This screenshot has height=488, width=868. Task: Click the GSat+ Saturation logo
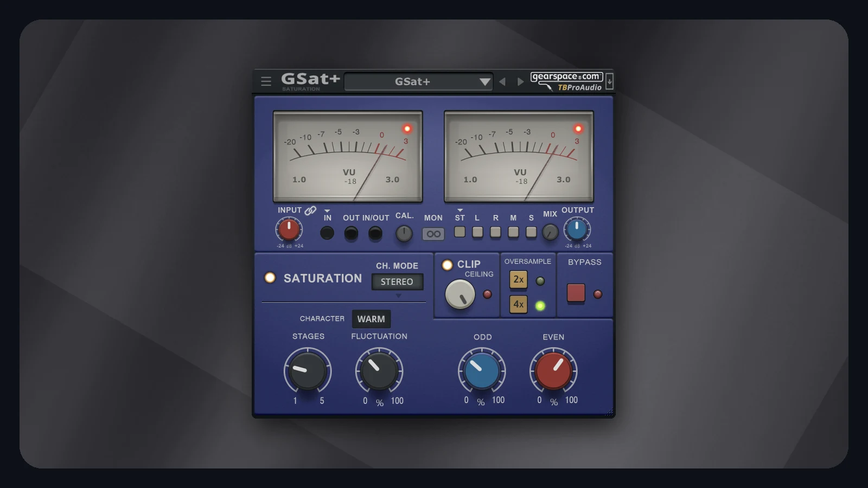coord(310,81)
